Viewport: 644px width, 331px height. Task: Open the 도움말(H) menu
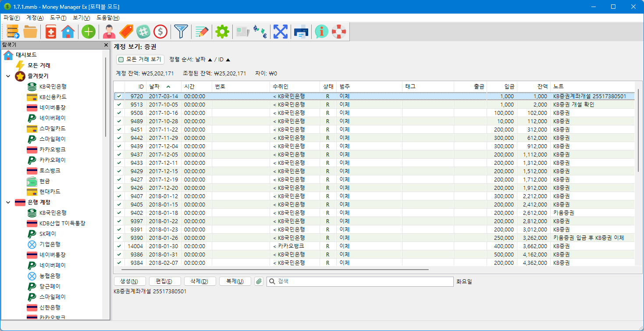tap(108, 18)
